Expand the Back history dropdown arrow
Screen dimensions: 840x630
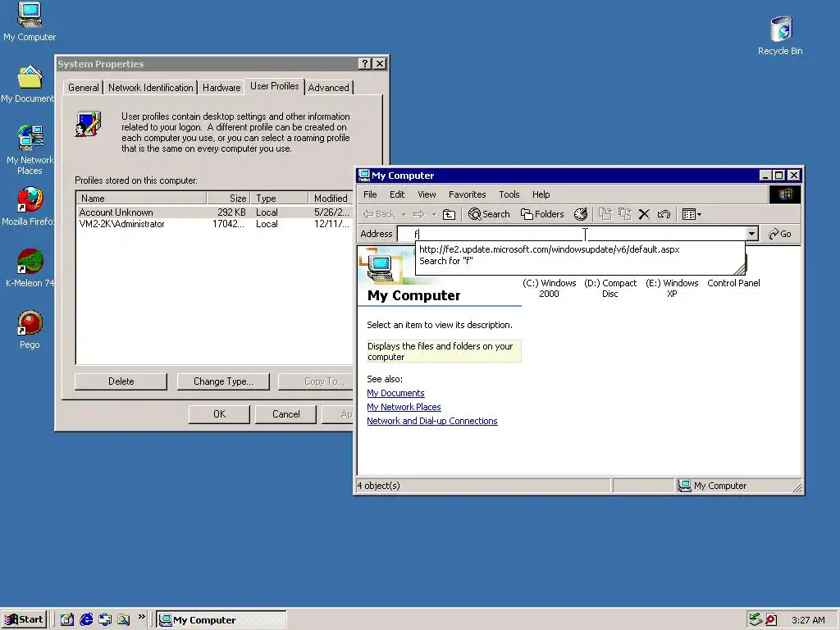pos(404,214)
